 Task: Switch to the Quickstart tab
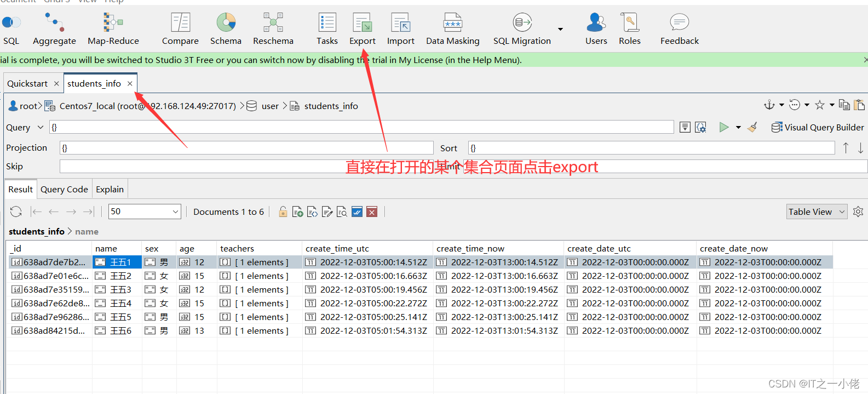click(27, 83)
